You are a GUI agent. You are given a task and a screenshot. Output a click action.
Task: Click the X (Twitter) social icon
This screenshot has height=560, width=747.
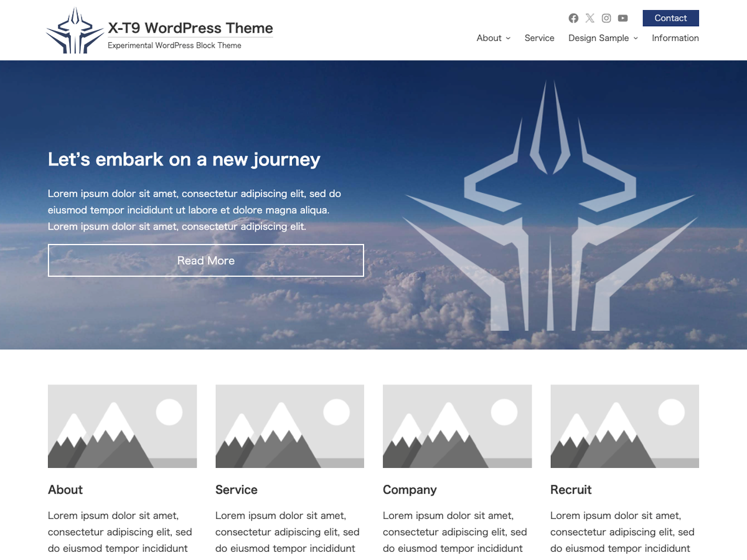coord(590,18)
